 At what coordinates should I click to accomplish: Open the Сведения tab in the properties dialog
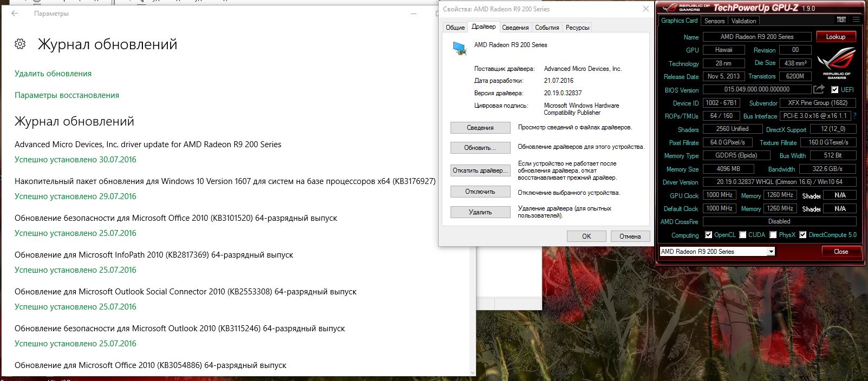pos(515,28)
